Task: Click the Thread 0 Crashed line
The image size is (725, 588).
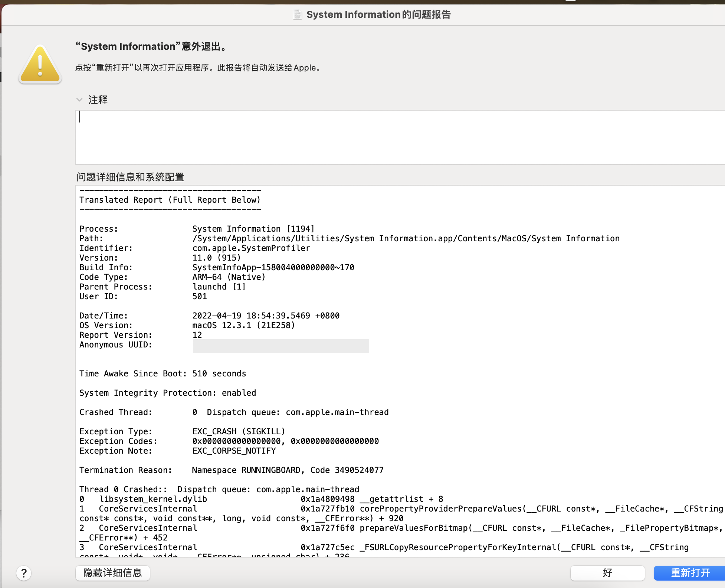Action: 219,489
